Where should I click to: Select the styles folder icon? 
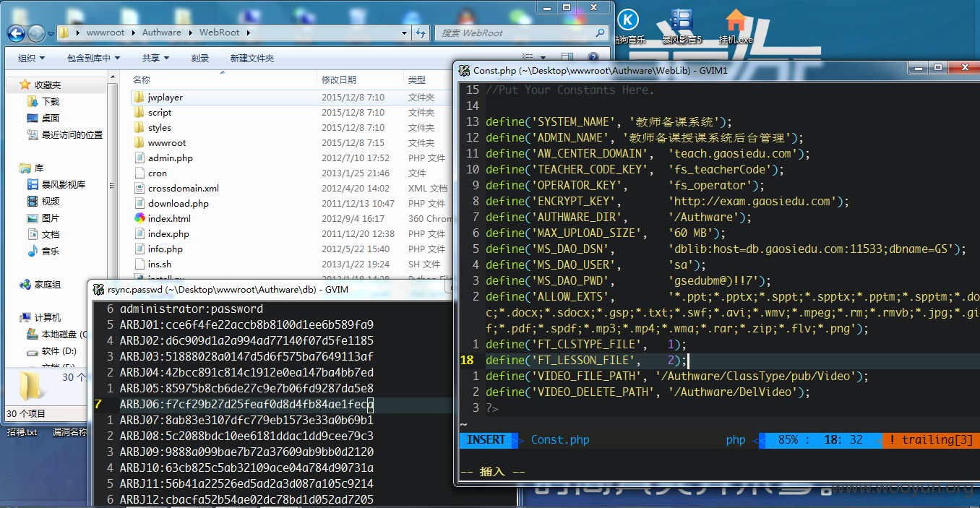tap(140, 127)
